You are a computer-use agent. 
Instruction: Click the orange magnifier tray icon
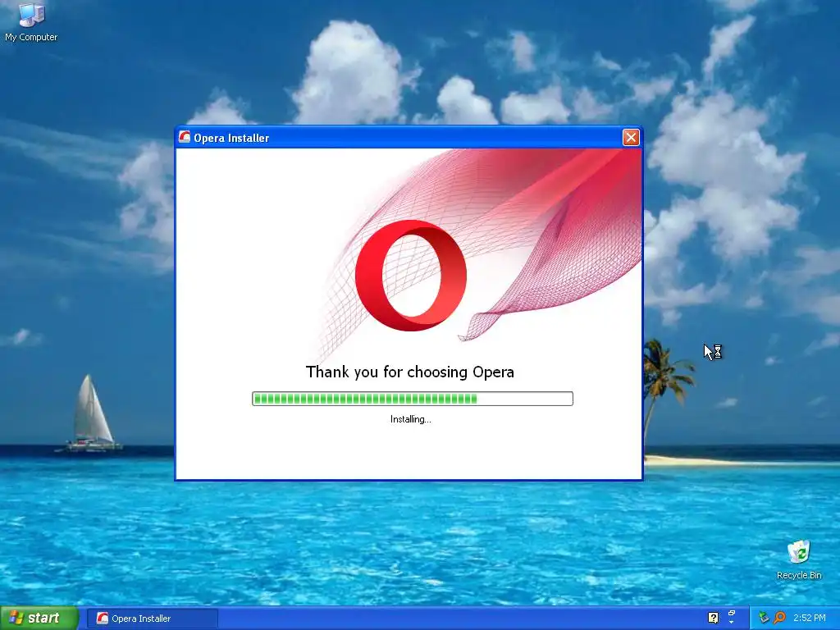pyautogui.click(x=779, y=618)
